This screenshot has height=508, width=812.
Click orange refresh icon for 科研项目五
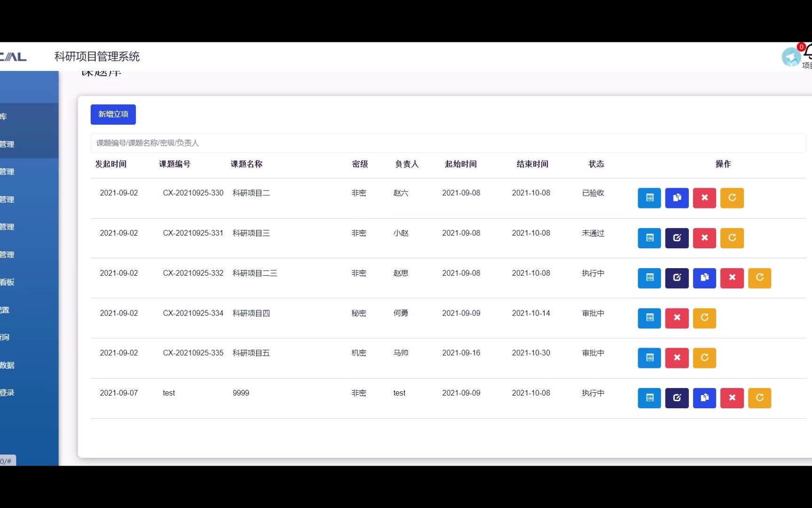pos(704,358)
